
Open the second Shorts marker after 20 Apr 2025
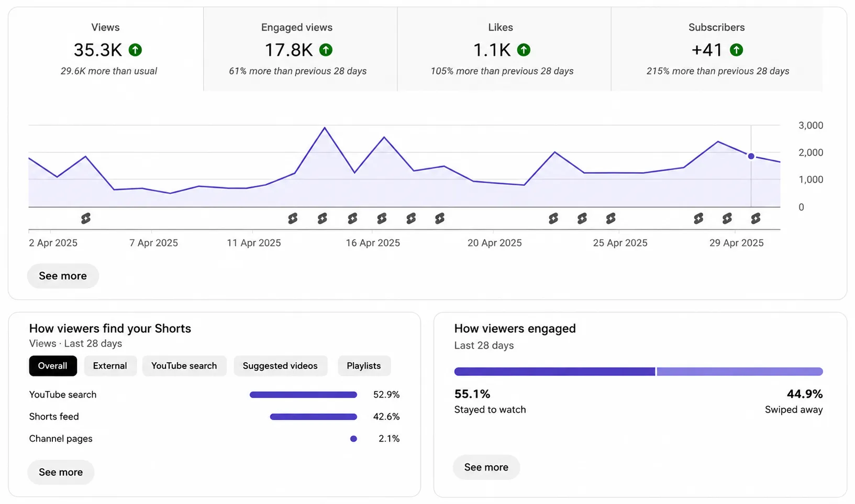point(582,218)
